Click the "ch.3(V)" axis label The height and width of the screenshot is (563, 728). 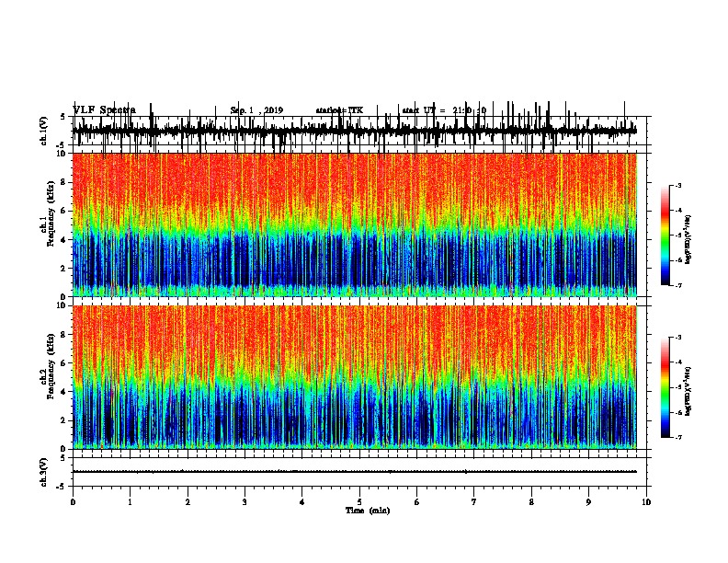click(x=44, y=472)
